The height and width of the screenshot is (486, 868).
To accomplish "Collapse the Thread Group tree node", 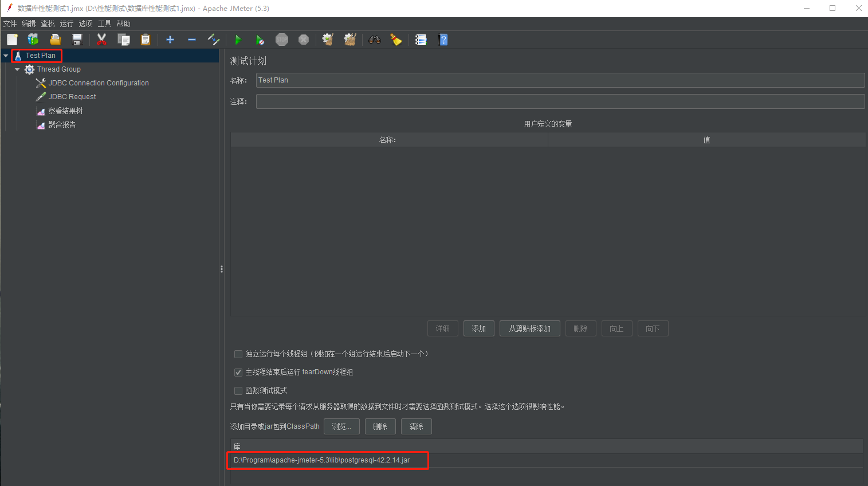I will coord(17,69).
